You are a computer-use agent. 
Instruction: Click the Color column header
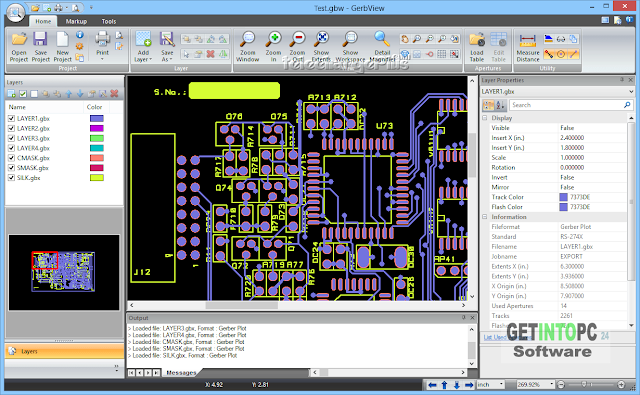[x=96, y=107]
